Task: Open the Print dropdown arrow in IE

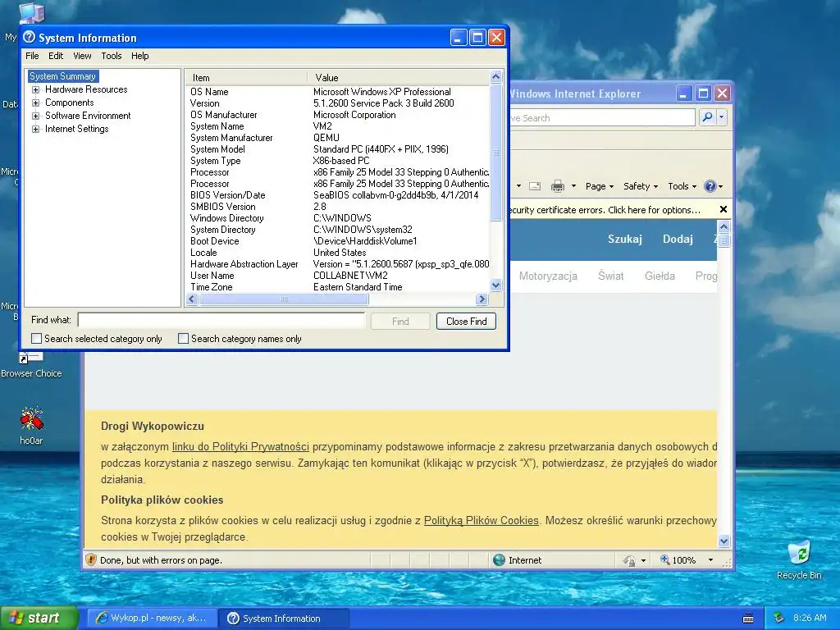Action: point(573,186)
